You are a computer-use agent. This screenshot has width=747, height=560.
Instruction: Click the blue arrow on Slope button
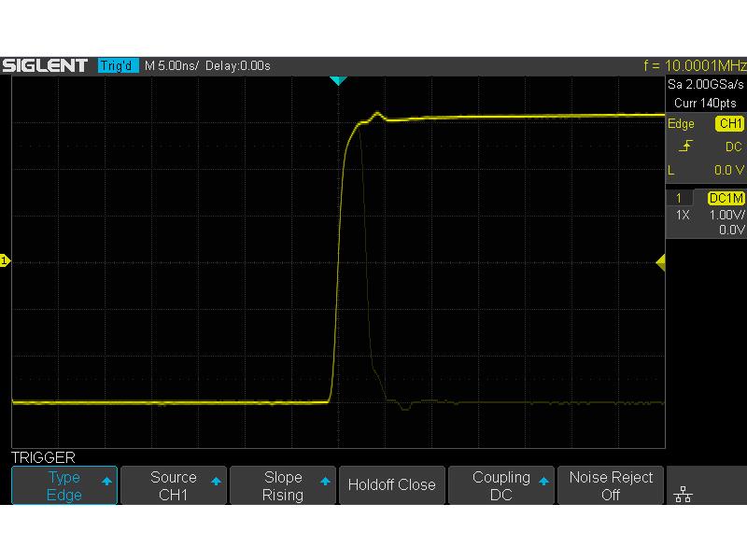pyautogui.click(x=325, y=481)
